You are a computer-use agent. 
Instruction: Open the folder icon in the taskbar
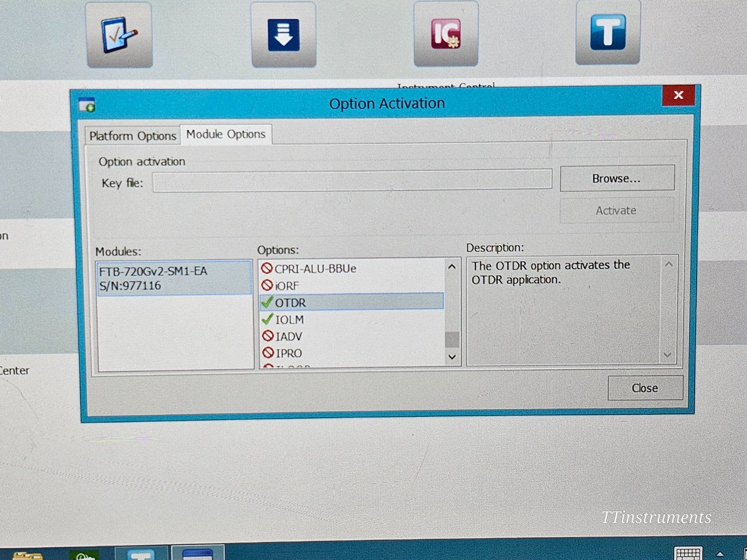[x=29, y=555]
